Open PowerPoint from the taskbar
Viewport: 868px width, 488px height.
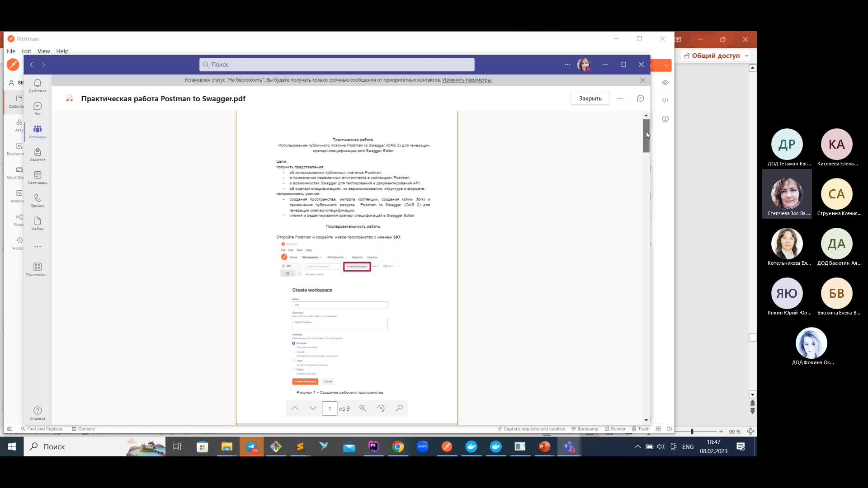tap(544, 446)
